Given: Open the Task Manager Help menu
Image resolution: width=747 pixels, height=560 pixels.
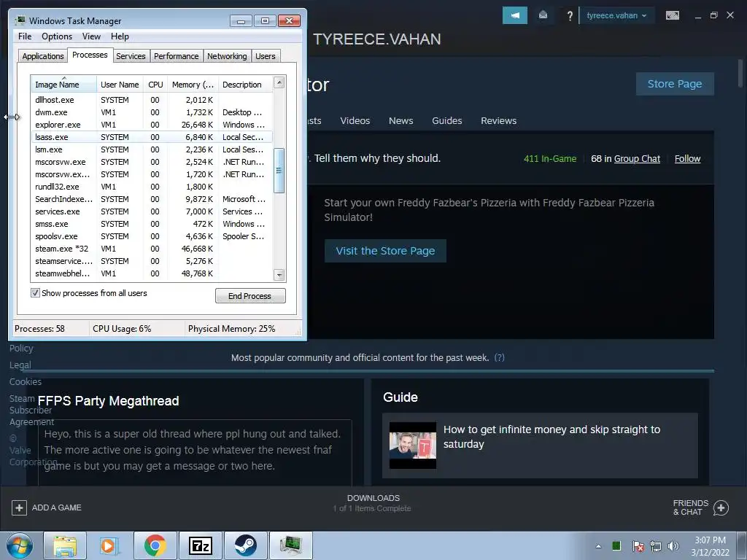Looking at the screenshot, I should [x=120, y=36].
